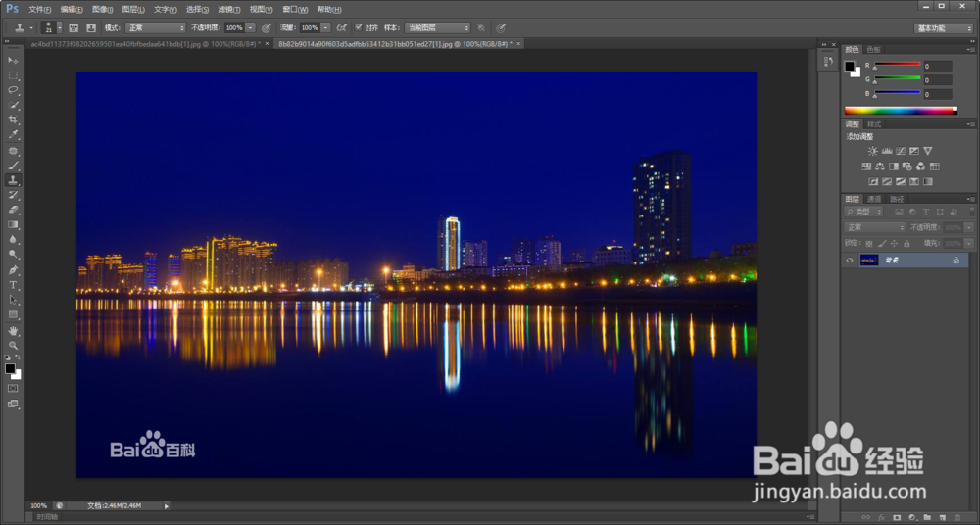Add a Levels adjustment
The height and width of the screenshot is (525, 980).
886,151
